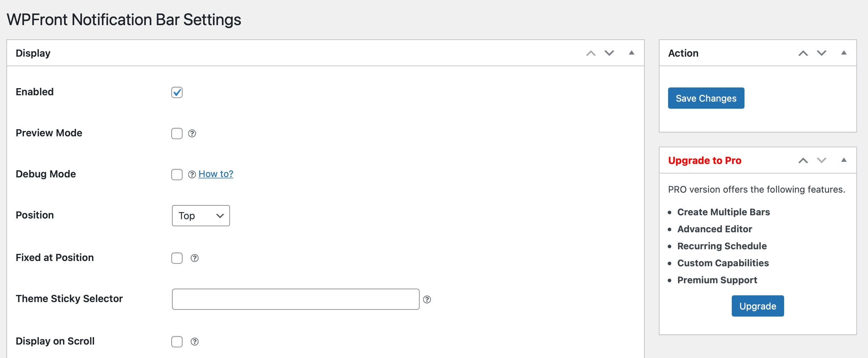Move the Upgrade to Pro panel up
This screenshot has height=358, width=868.
coord(803,160)
